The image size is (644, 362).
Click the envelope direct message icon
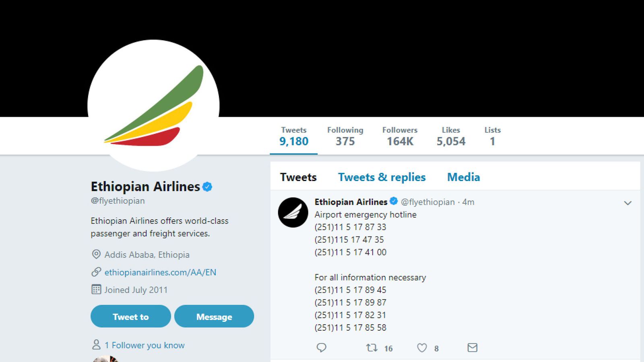click(472, 348)
